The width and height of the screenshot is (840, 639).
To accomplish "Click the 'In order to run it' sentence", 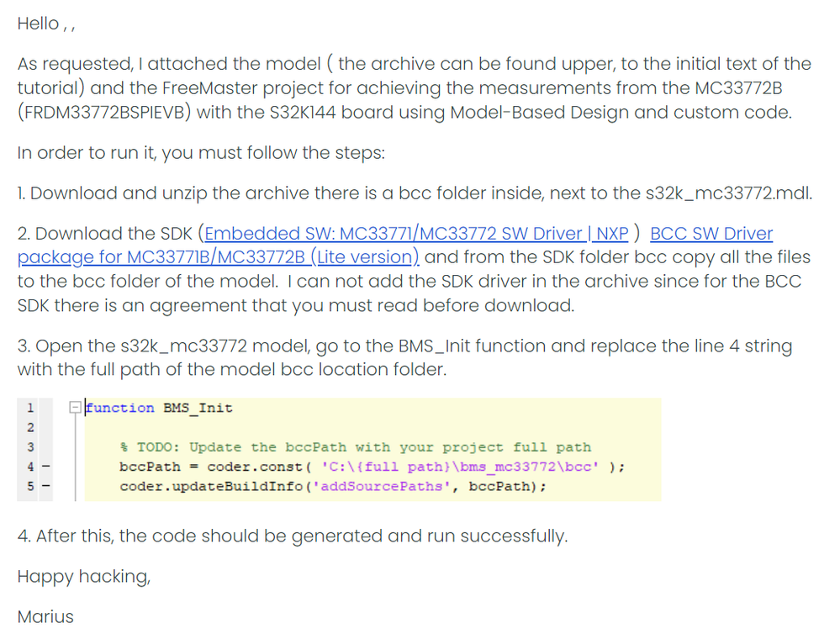I will [x=201, y=153].
